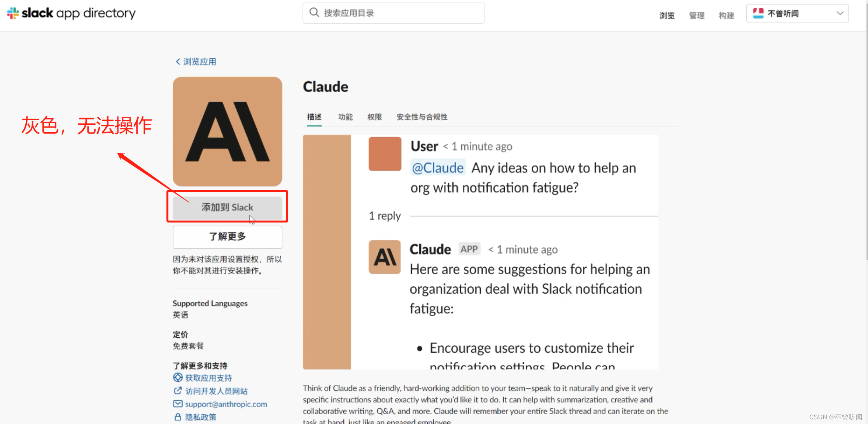Switch to the 功能 tab
The image size is (868, 424).
click(x=345, y=117)
